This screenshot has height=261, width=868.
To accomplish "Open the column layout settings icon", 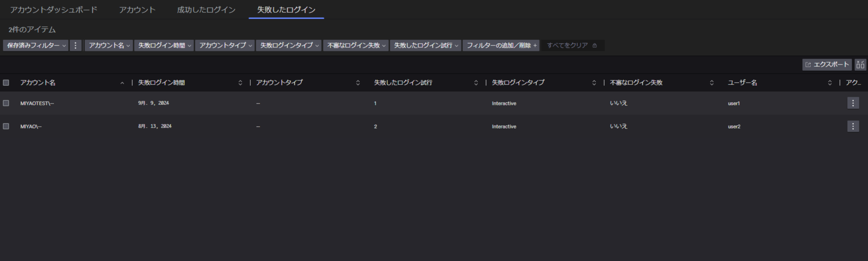I will [x=860, y=65].
